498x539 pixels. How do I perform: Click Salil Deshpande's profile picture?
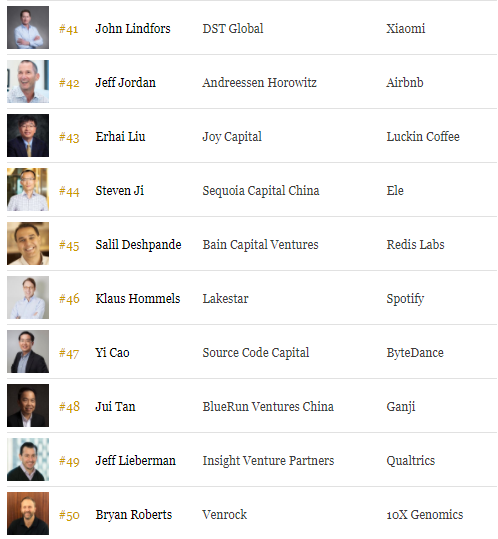tap(28, 243)
